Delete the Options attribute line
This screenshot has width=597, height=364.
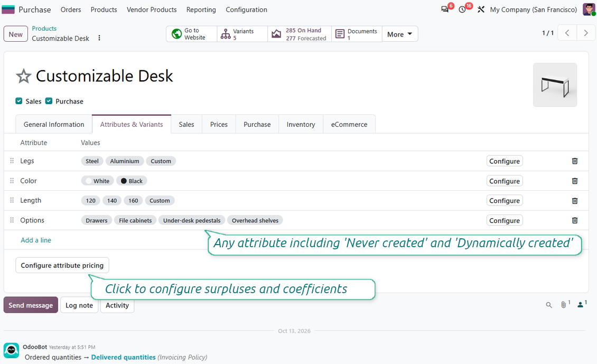click(x=574, y=220)
